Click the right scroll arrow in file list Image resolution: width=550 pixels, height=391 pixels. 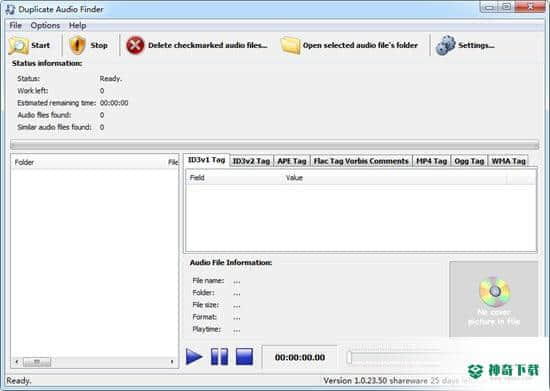click(x=172, y=362)
